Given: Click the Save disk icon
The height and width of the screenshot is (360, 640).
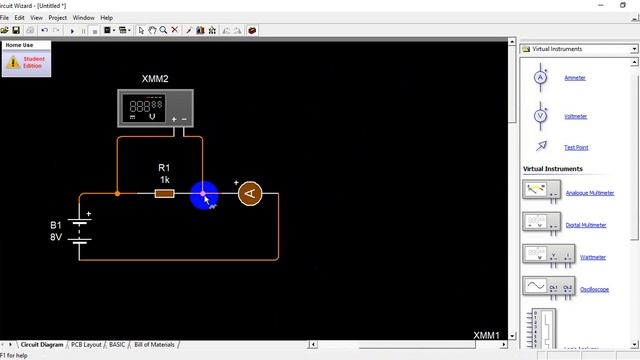Looking at the screenshot, I should (16, 30).
